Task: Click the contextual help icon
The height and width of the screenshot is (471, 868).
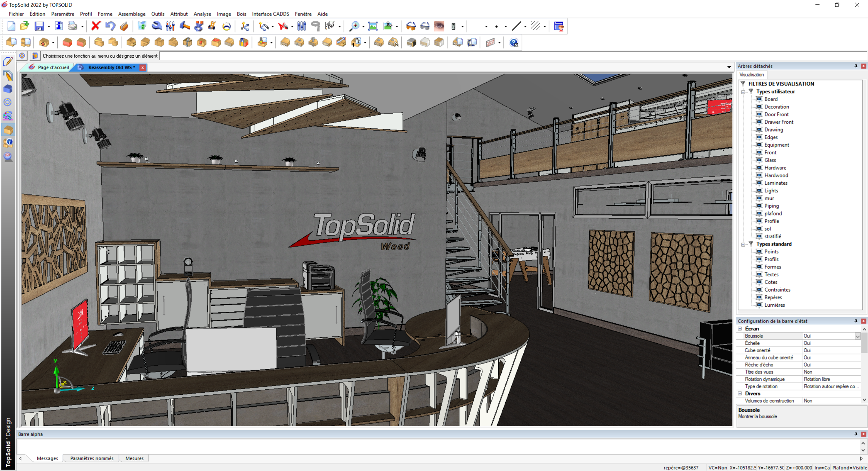Action: tap(514, 43)
